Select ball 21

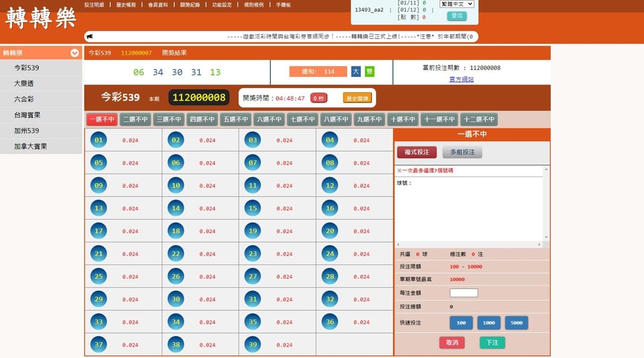(x=99, y=254)
